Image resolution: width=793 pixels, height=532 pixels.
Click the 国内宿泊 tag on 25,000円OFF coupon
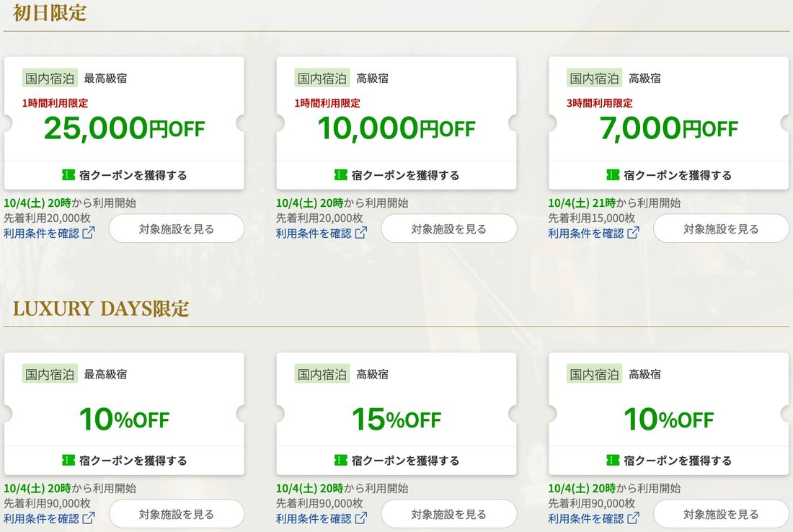click(x=50, y=78)
